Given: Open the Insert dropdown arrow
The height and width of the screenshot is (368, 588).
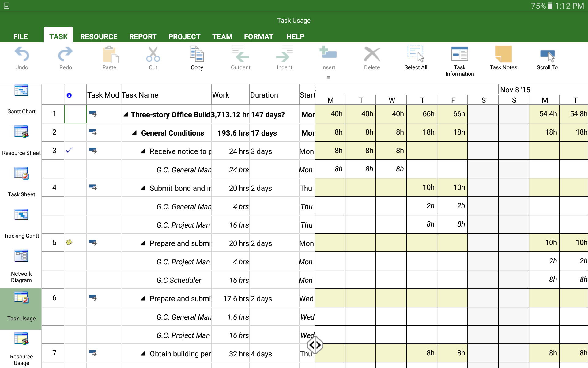Looking at the screenshot, I should point(328,78).
